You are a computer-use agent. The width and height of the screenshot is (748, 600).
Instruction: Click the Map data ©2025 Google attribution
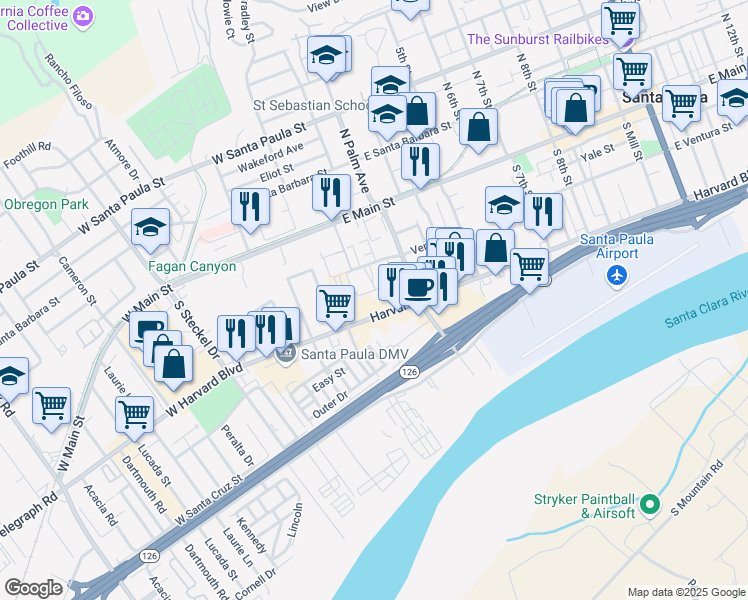coord(687,593)
